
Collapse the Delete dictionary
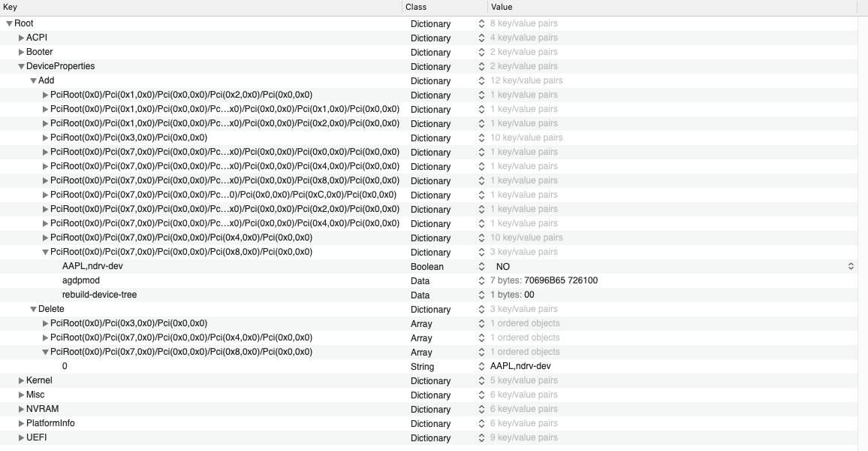pyautogui.click(x=33, y=309)
